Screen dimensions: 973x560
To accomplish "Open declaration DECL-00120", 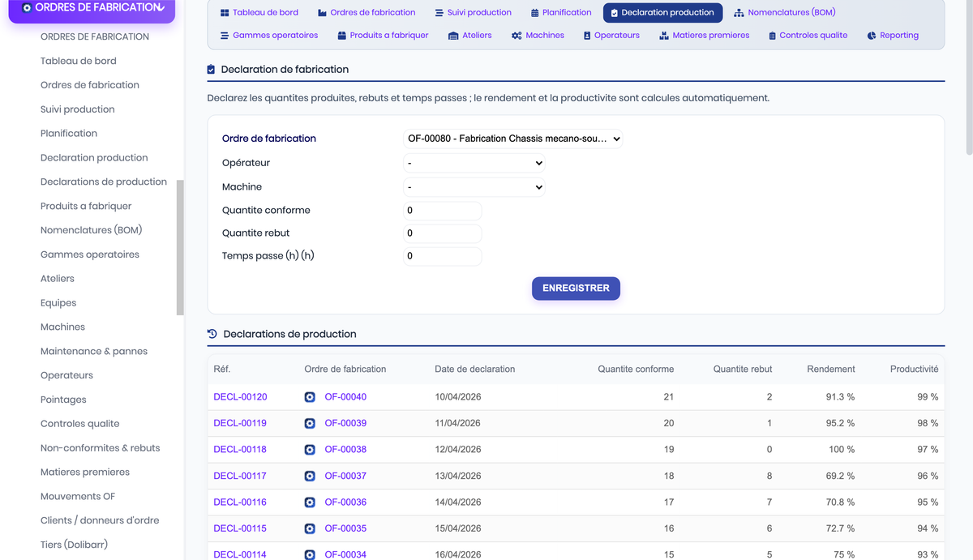I will point(240,397).
